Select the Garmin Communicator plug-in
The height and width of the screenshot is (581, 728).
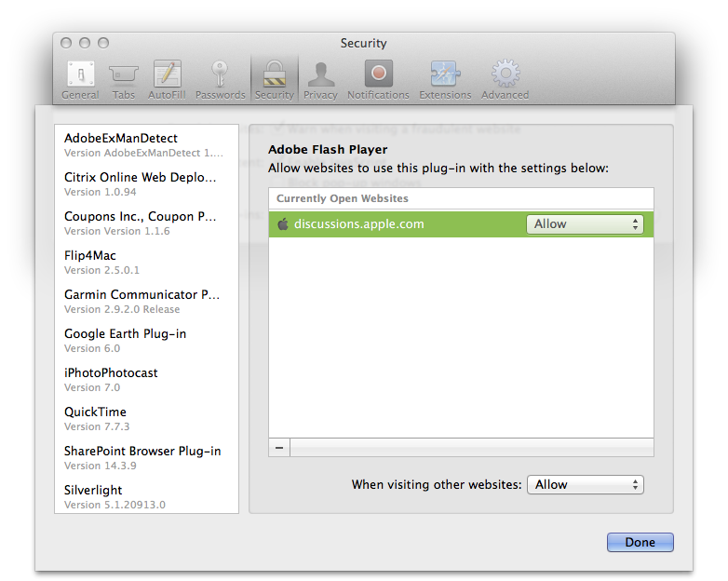(147, 301)
